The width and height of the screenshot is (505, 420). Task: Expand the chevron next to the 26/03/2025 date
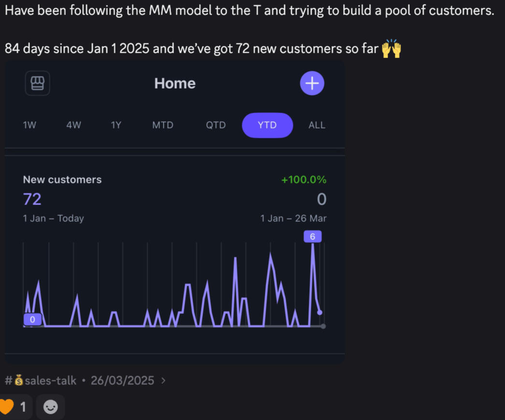pyautogui.click(x=163, y=381)
